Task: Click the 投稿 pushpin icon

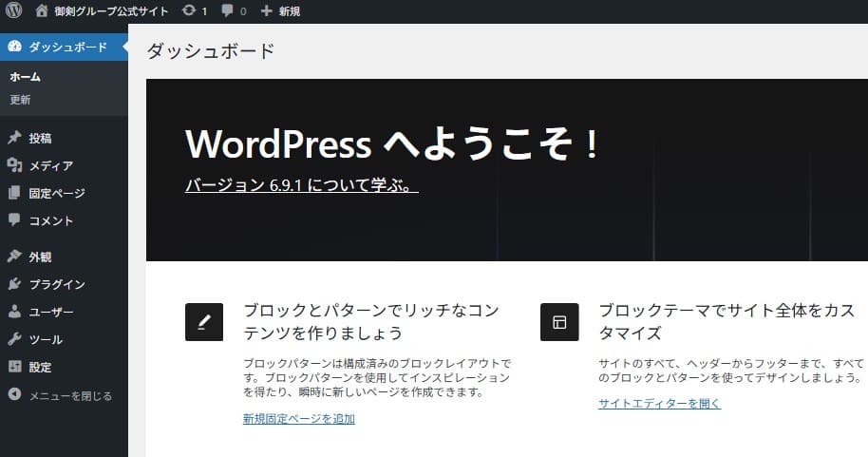Action: (14, 138)
